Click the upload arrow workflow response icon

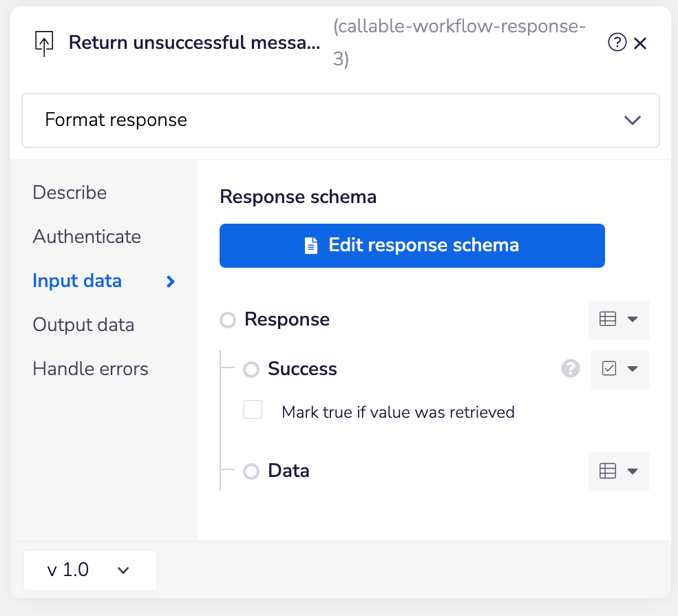coord(44,44)
